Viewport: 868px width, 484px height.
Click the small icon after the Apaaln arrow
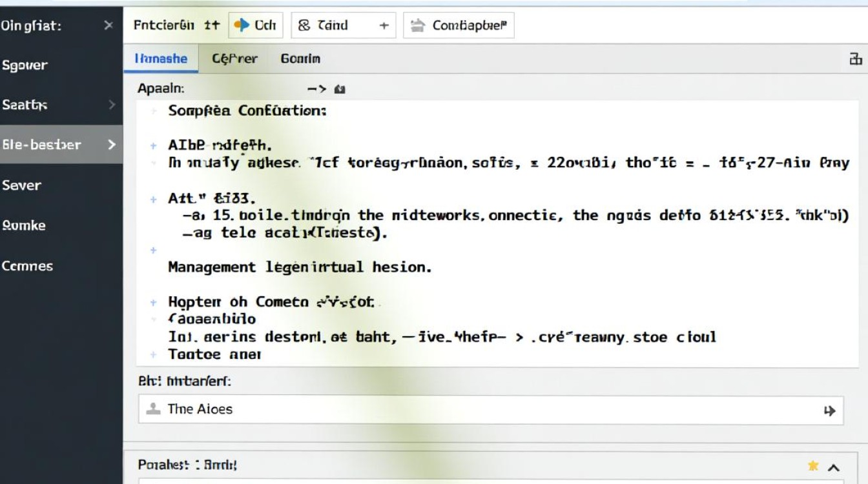pos(340,90)
